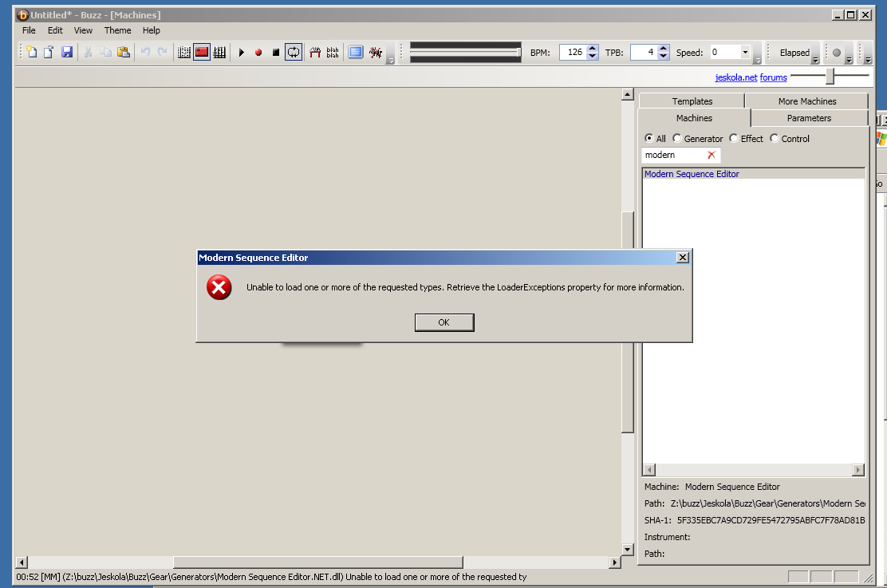Click OK in the error dialog
887x588 pixels.
pos(444,322)
